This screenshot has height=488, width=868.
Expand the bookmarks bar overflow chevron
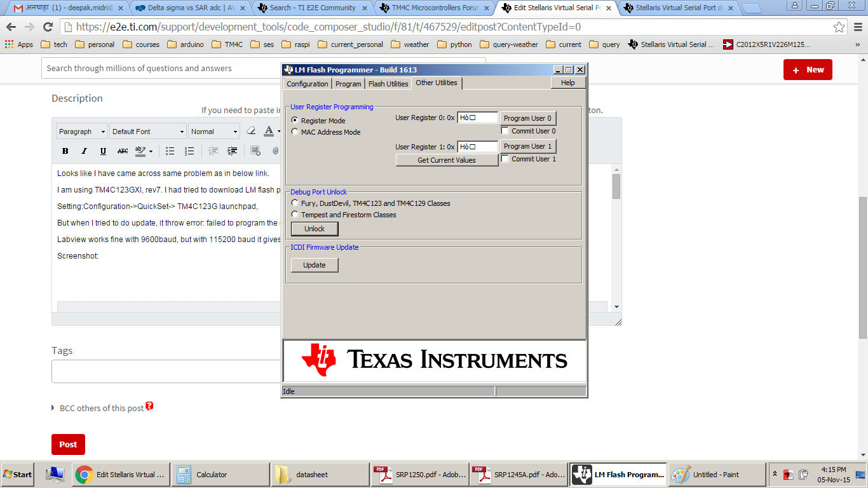click(858, 44)
